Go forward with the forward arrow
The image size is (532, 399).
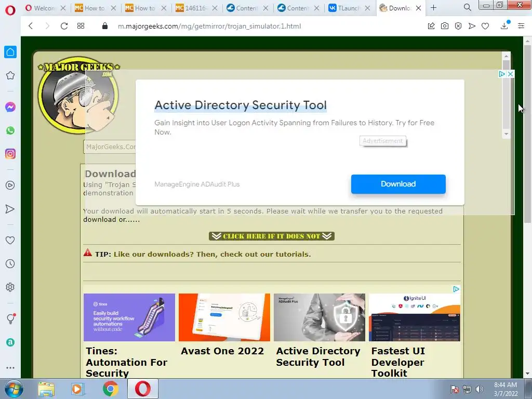tap(47, 26)
